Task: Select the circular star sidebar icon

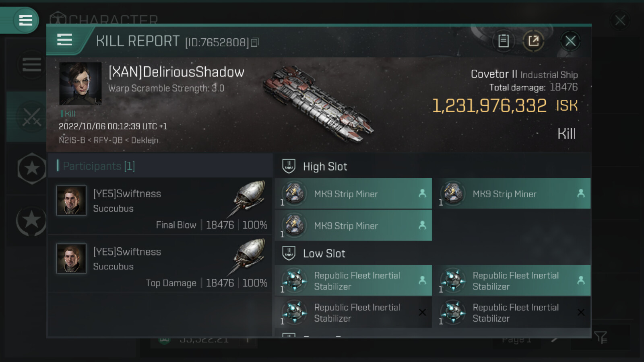Action: click(x=31, y=220)
